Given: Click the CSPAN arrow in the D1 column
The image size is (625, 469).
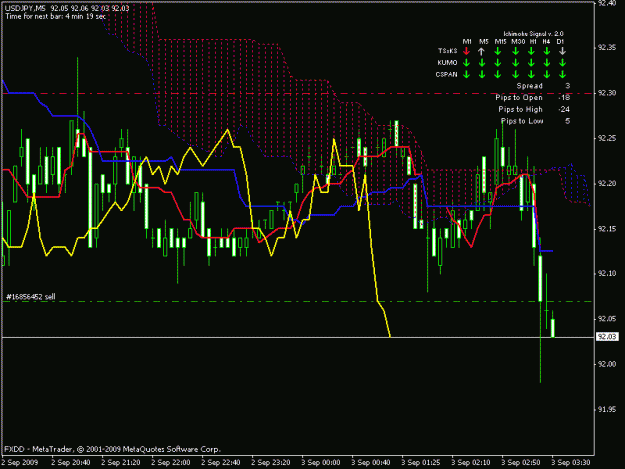Looking at the screenshot, I should 562,74.
